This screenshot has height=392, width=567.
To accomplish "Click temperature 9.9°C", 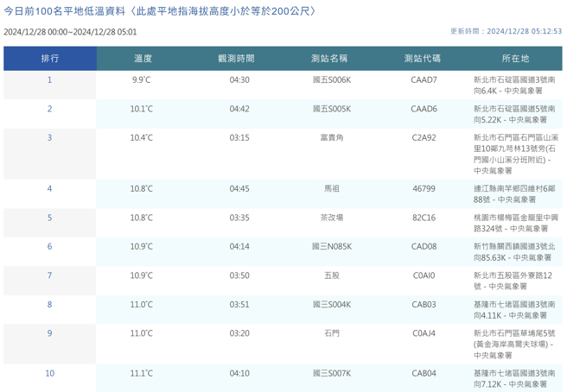I will pos(142,79).
